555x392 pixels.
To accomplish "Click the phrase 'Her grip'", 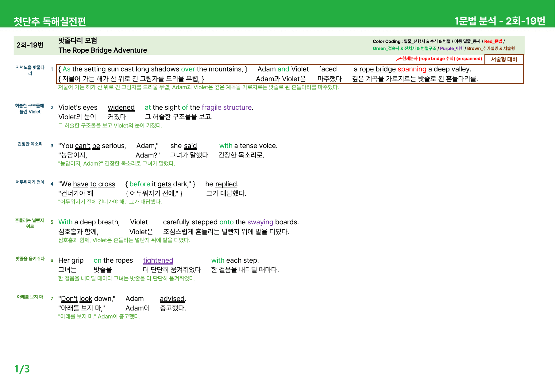I will point(71,261).
